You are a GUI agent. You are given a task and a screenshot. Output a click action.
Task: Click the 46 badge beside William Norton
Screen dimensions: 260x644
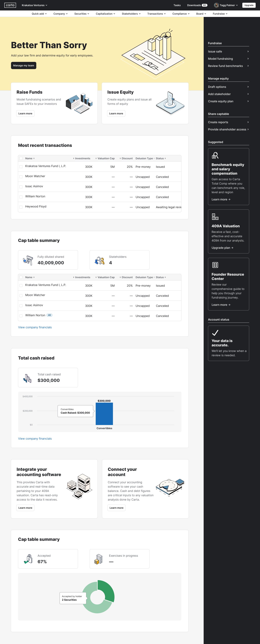click(x=49, y=315)
